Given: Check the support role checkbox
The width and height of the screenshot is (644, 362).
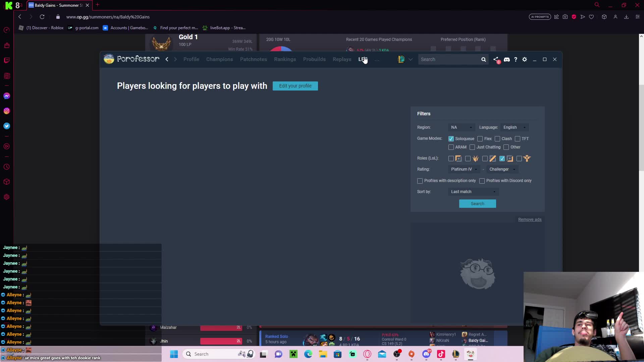Looking at the screenshot, I should (x=519, y=159).
